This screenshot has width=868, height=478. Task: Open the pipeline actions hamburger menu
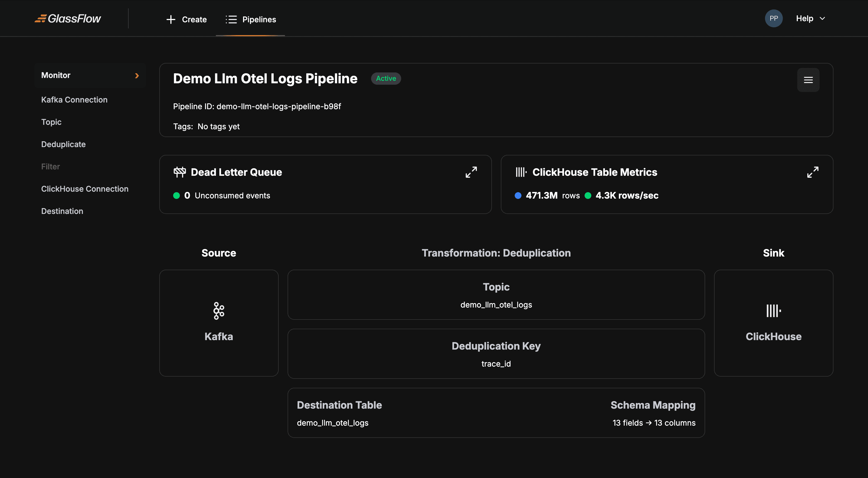[x=808, y=80]
